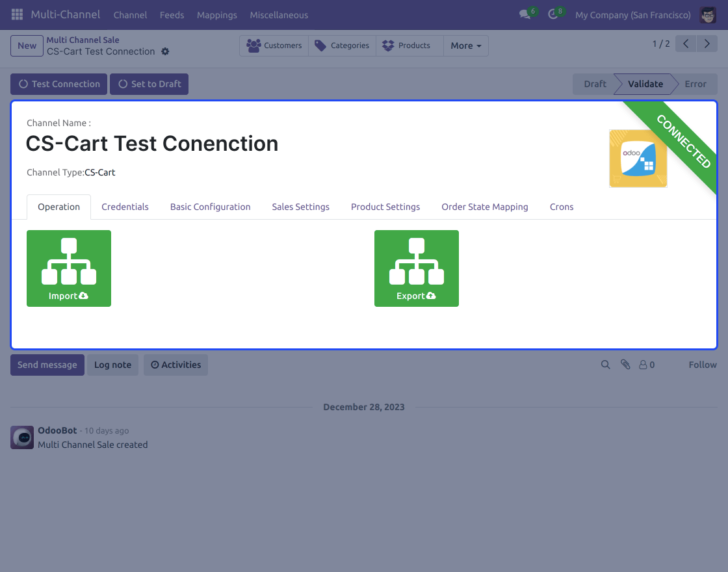Screen dimensions: 728x572
Task: Click the Test Connection button
Action: point(59,84)
